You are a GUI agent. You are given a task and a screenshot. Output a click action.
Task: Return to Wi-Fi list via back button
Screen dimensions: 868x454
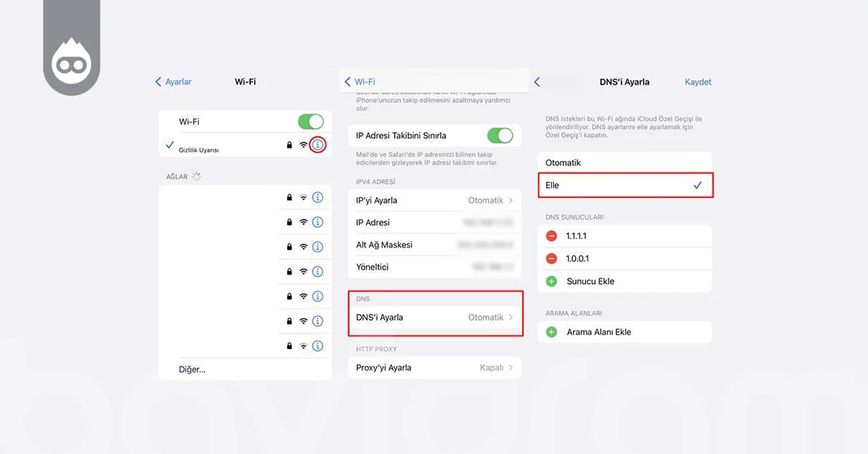click(360, 82)
